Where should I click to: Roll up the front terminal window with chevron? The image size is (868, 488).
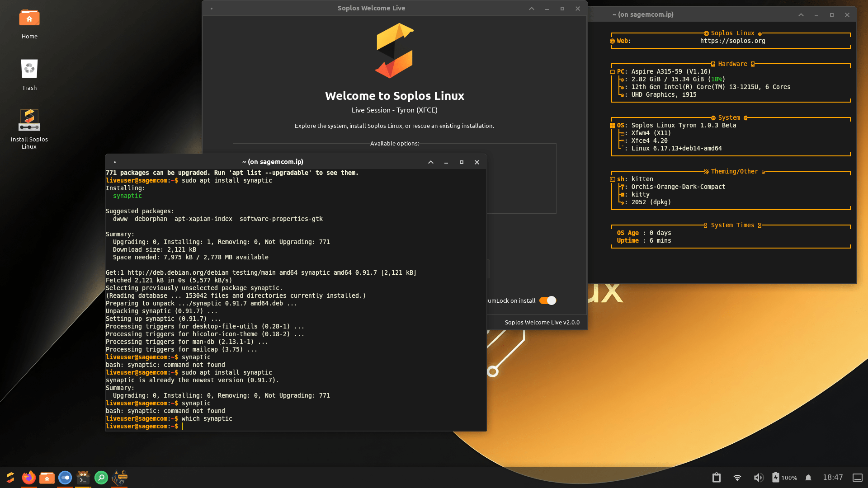point(431,162)
